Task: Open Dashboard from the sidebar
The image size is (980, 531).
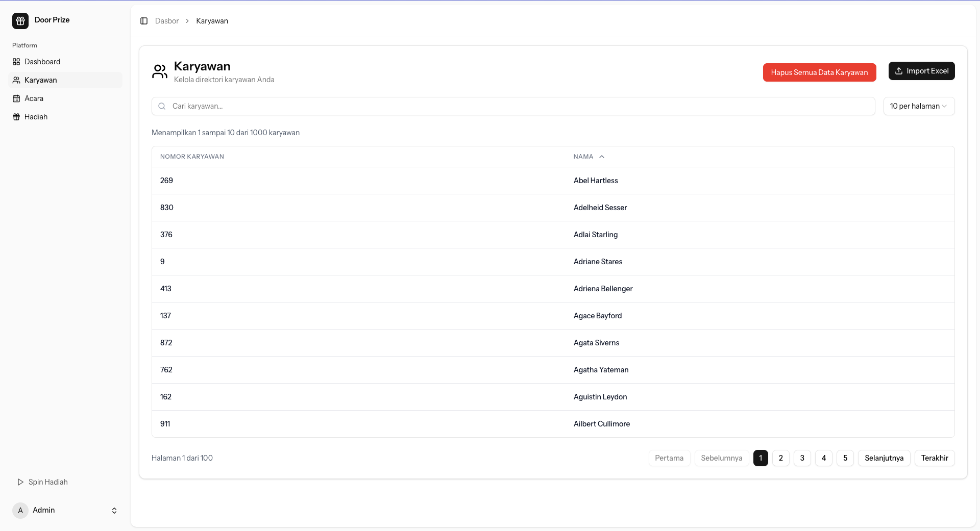Action: point(65,62)
